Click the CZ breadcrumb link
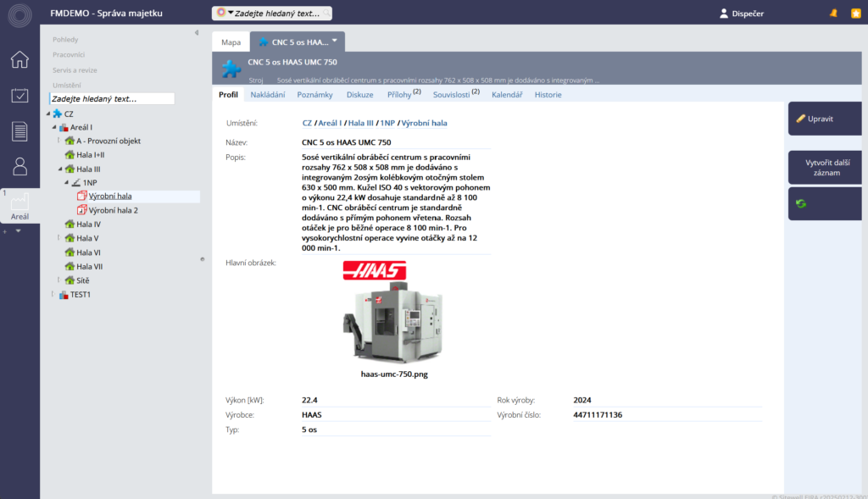 point(307,123)
